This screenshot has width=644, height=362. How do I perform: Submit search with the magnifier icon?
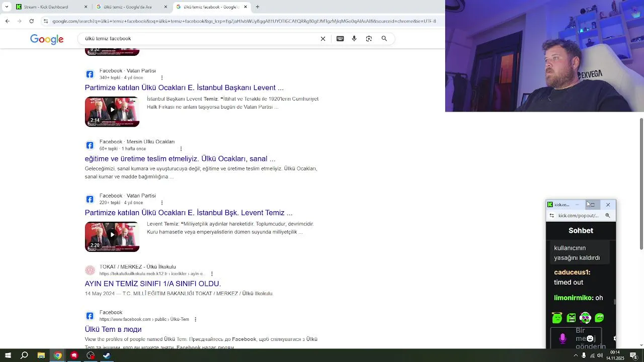click(x=384, y=39)
